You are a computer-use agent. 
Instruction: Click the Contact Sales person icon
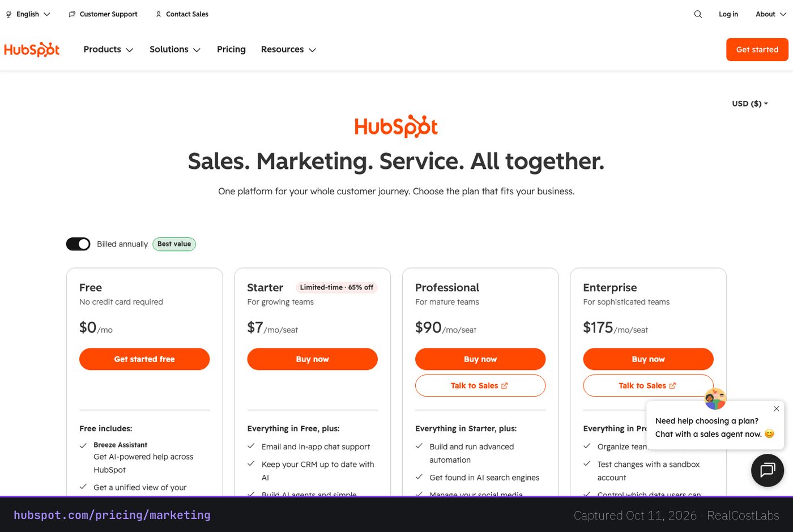pos(159,14)
